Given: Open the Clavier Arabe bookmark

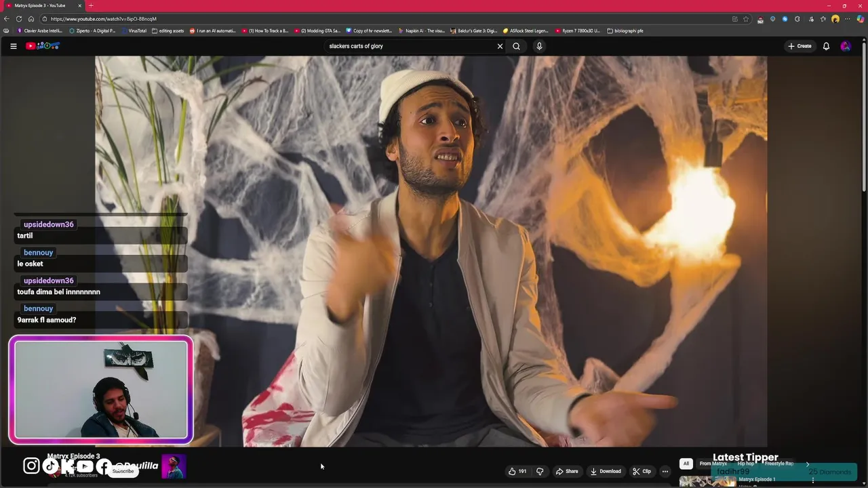Looking at the screenshot, I should tap(40, 30).
